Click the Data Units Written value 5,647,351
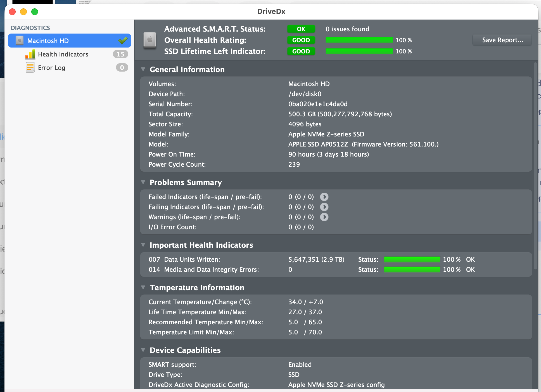The width and height of the screenshot is (541, 392). tap(316, 259)
